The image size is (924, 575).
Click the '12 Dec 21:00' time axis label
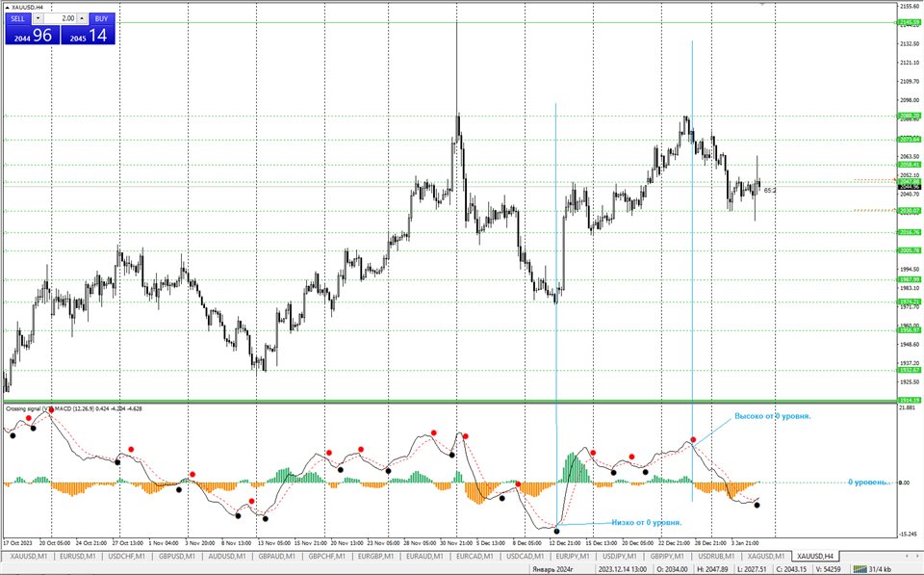[565, 542]
